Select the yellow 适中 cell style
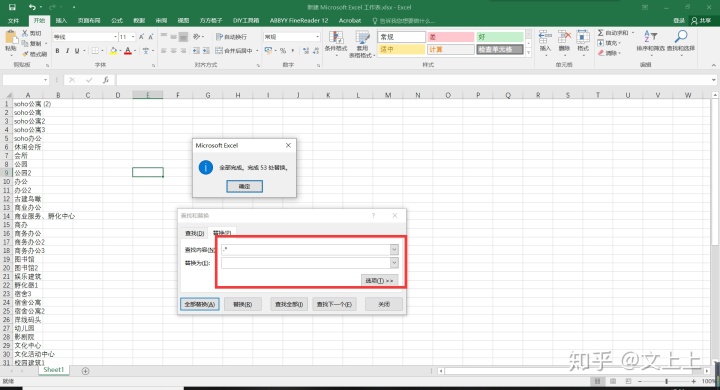This screenshot has width=720, height=390. coord(401,49)
